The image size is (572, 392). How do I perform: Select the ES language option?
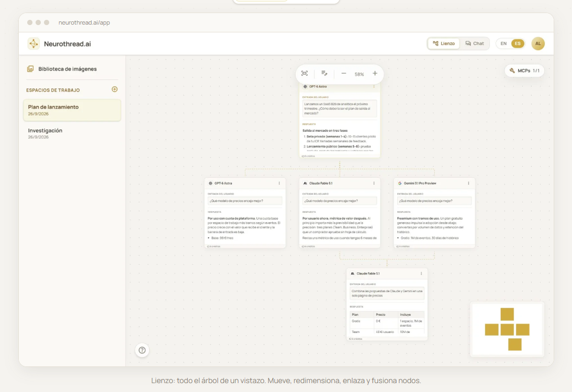coord(518,43)
